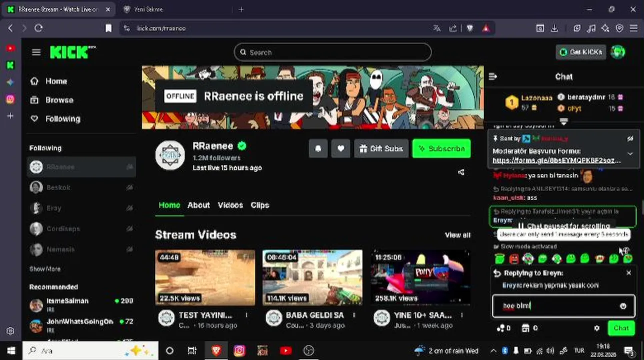Open ItsmeSalman recommended channel
The height and width of the screenshot is (360, 644).
[x=81, y=304]
